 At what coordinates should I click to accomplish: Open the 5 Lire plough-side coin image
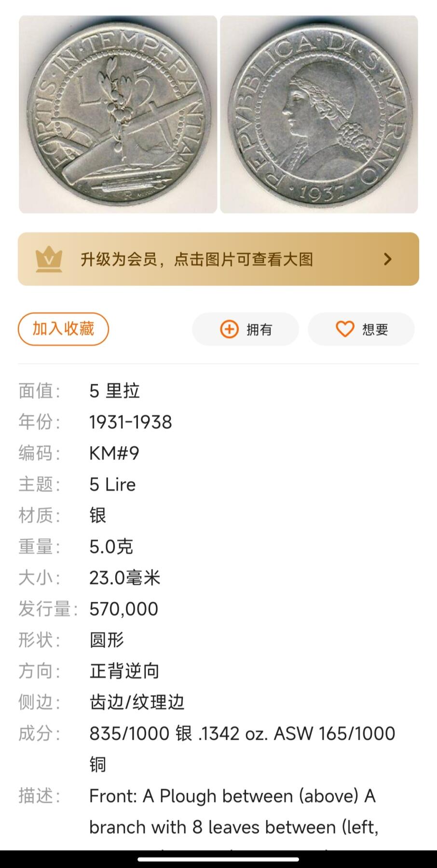click(x=118, y=114)
